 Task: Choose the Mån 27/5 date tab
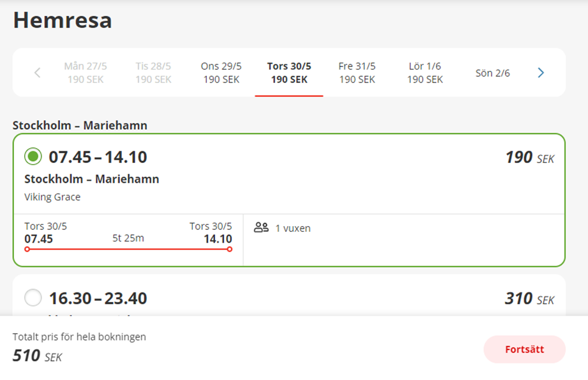(x=86, y=73)
